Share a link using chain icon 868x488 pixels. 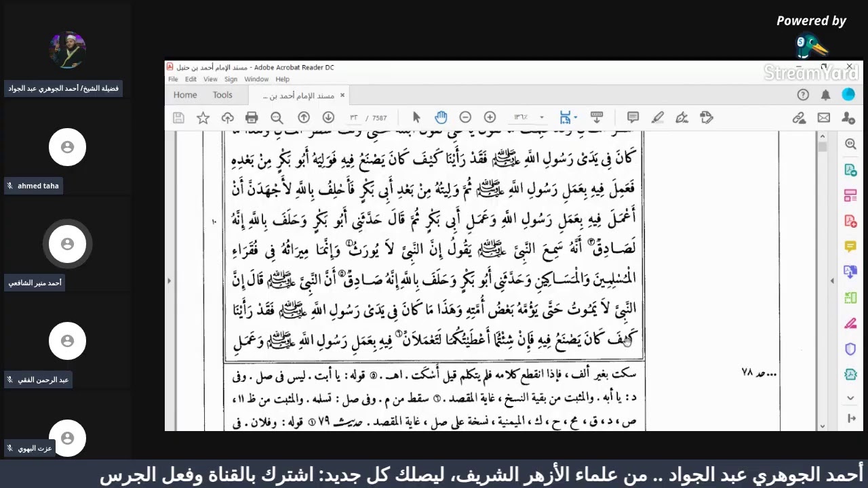(799, 118)
